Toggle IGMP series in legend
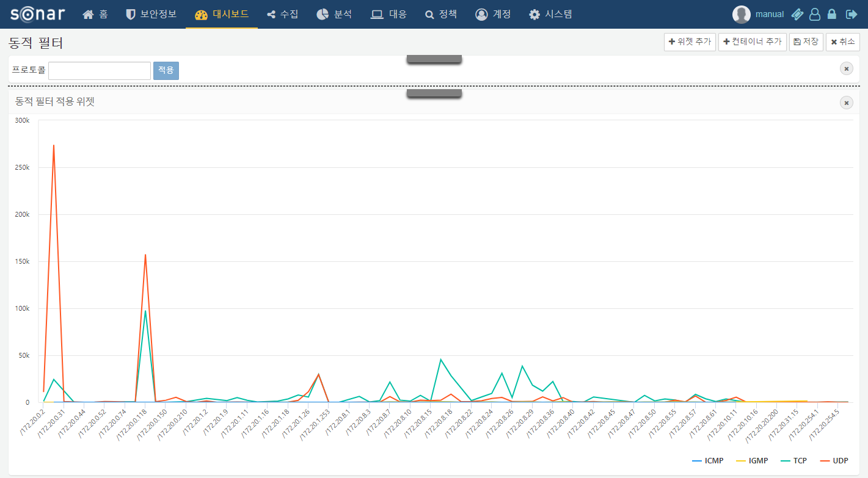This screenshot has height=478, width=868. click(752, 461)
